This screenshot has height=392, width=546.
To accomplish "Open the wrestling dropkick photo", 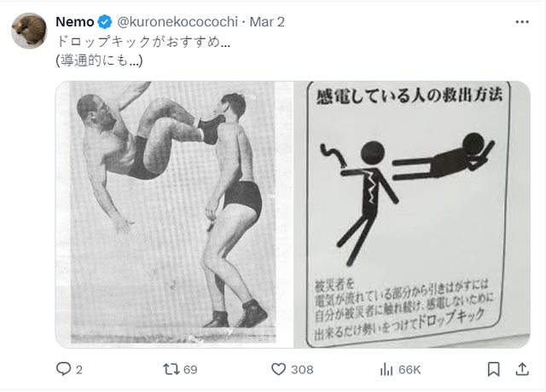I will coord(174,213).
